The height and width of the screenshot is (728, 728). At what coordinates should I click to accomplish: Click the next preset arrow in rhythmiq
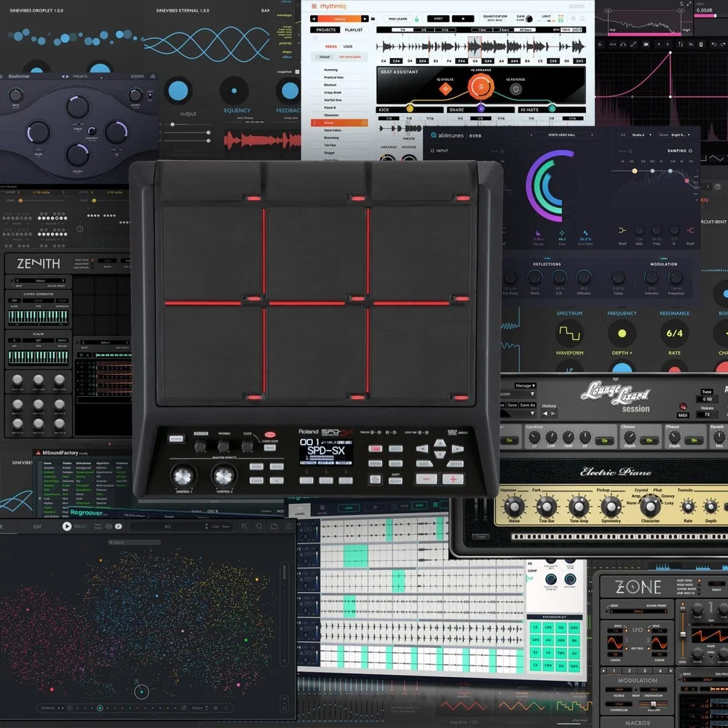click(x=365, y=19)
